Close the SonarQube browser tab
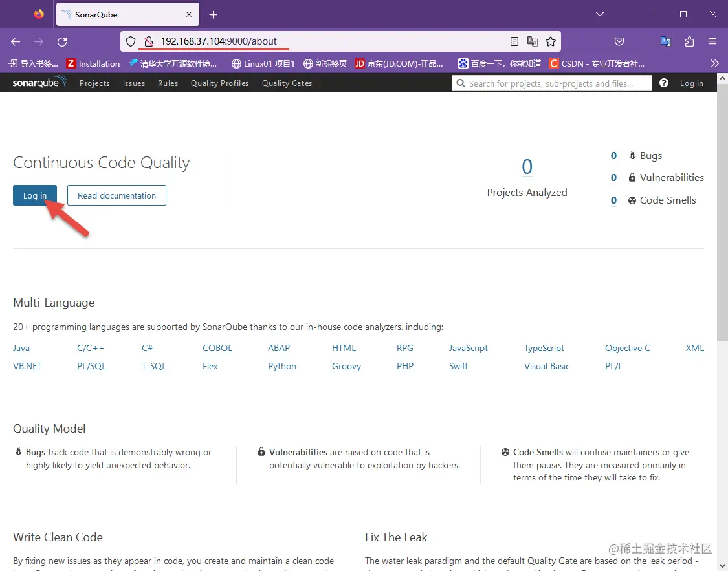 [189, 14]
